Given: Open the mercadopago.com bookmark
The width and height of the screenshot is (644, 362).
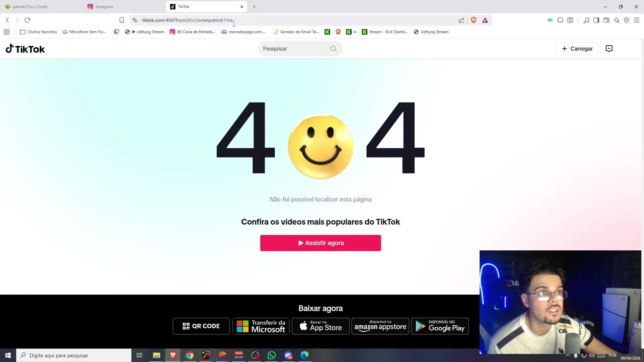Looking at the screenshot, I should [x=244, y=32].
